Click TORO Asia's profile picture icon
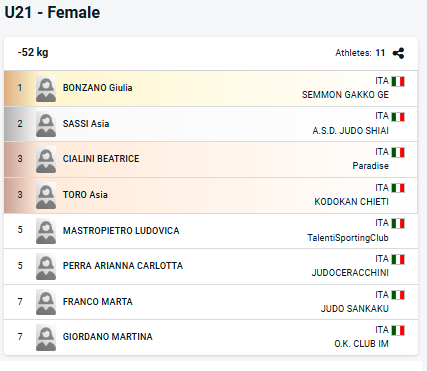Image resolution: width=427 pixels, height=371 pixels. [x=46, y=195]
